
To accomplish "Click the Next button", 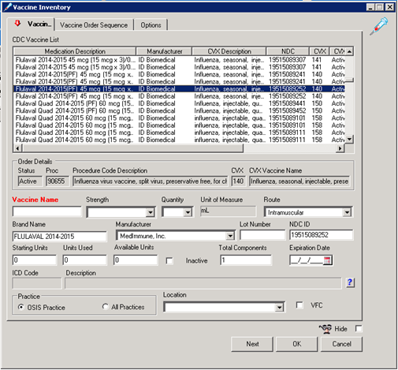I will (252, 344).
